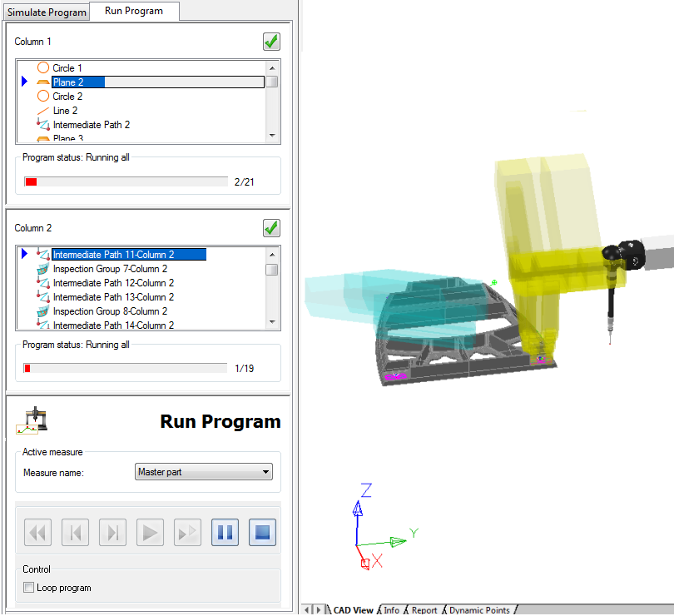Select Inspection Group 7-Column 2
Screen dimensions: 674x616
(x=110, y=269)
